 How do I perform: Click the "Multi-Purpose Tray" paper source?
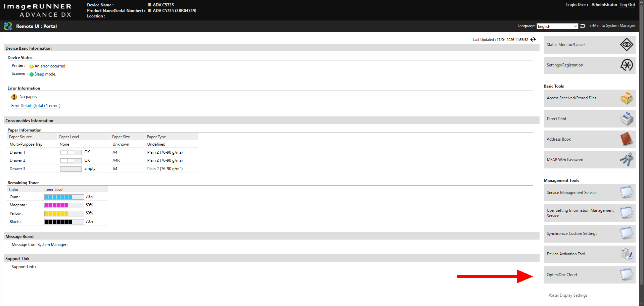(x=26, y=144)
